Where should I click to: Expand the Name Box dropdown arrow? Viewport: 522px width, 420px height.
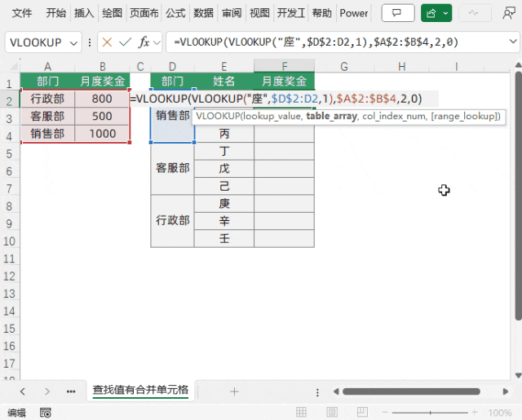[x=76, y=42]
